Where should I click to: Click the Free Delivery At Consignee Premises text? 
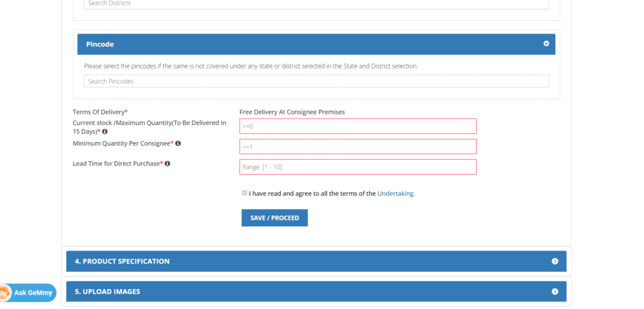tap(292, 112)
